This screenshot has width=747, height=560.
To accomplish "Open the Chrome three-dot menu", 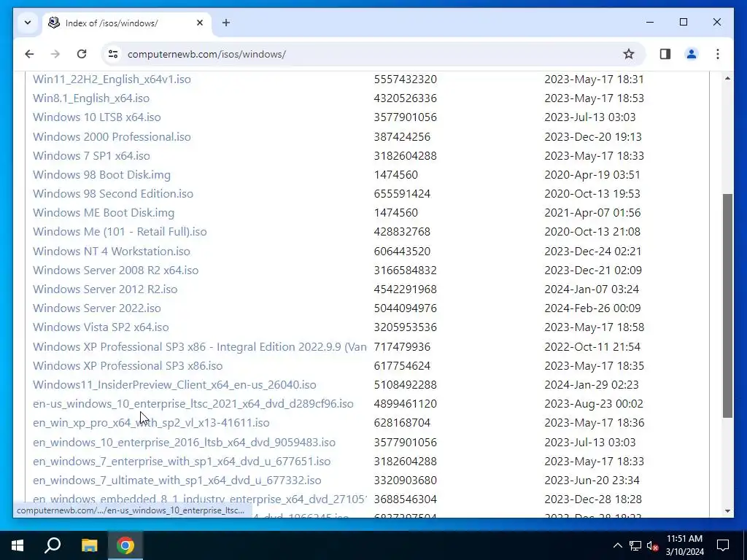I will [718, 54].
